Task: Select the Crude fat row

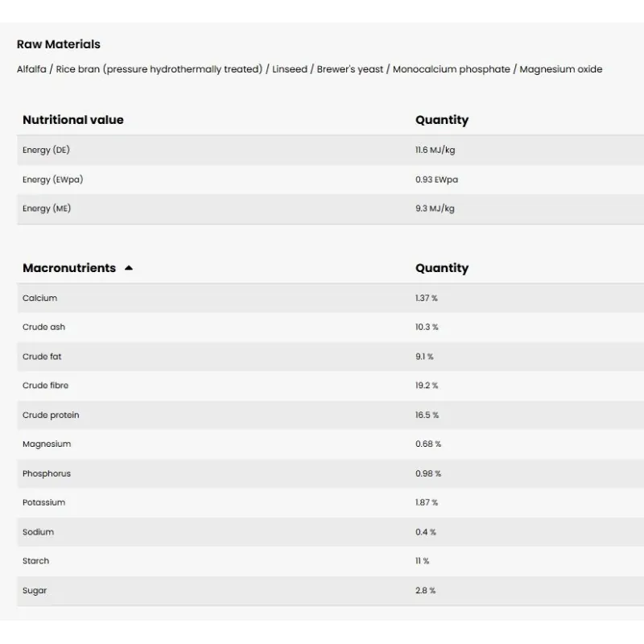Action: click(x=42, y=357)
